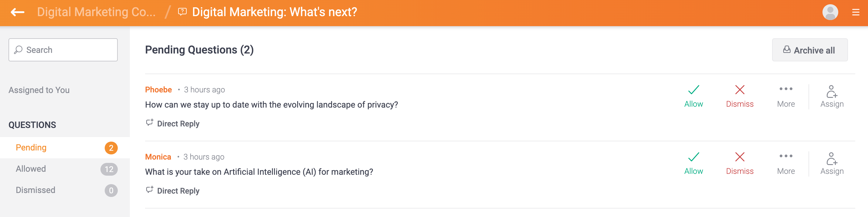Viewport: 868px width, 217px height.
Task: Click Archive all
Action: 810,50
